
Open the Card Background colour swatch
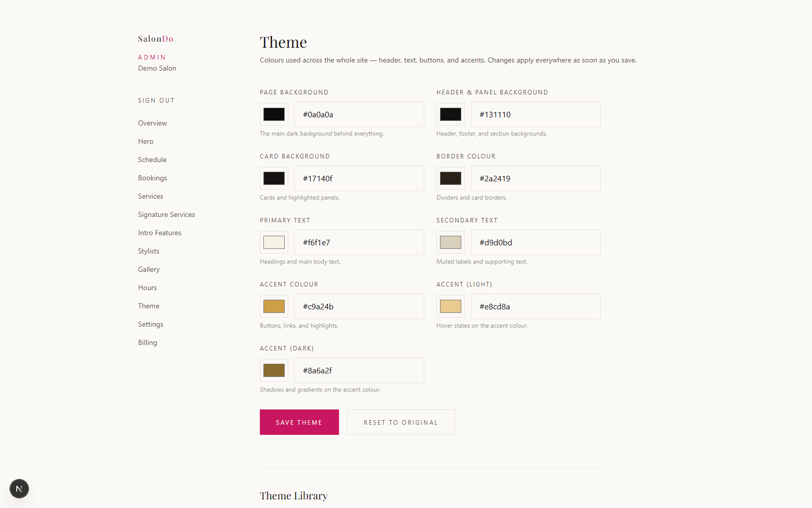click(274, 178)
